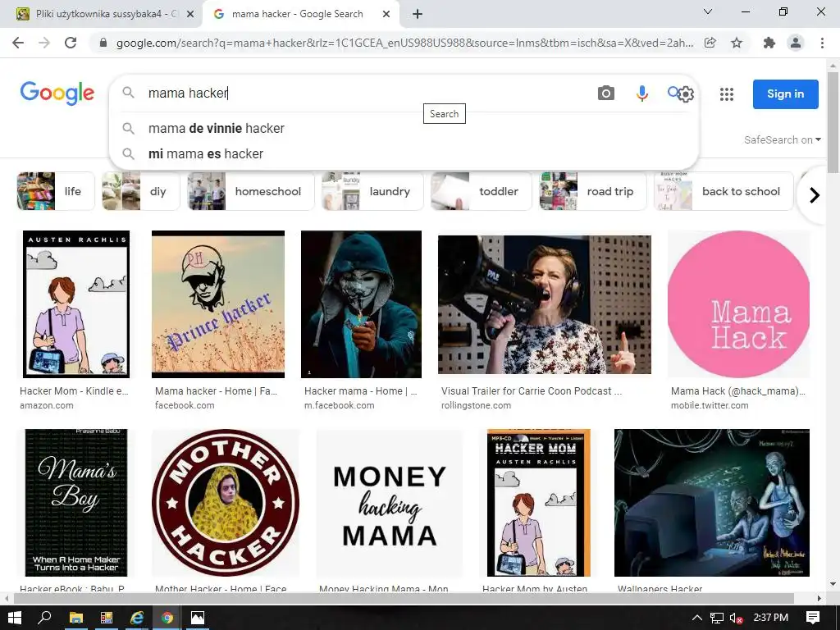Image resolution: width=840 pixels, height=630 pixels.
Task: Filter results by the laundry chip
Action: [x=372, y=191]
